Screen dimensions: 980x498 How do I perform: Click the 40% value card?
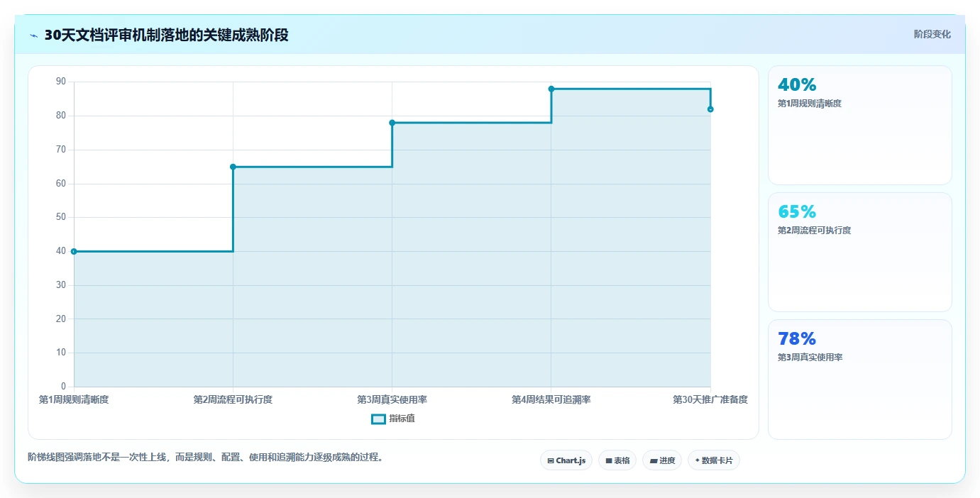860,126
